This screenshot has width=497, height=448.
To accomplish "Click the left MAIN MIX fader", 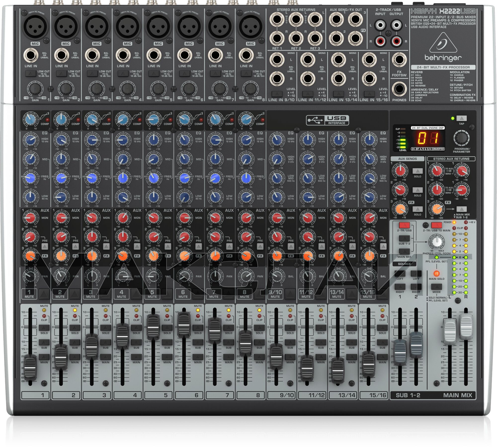I will (450, 332).
